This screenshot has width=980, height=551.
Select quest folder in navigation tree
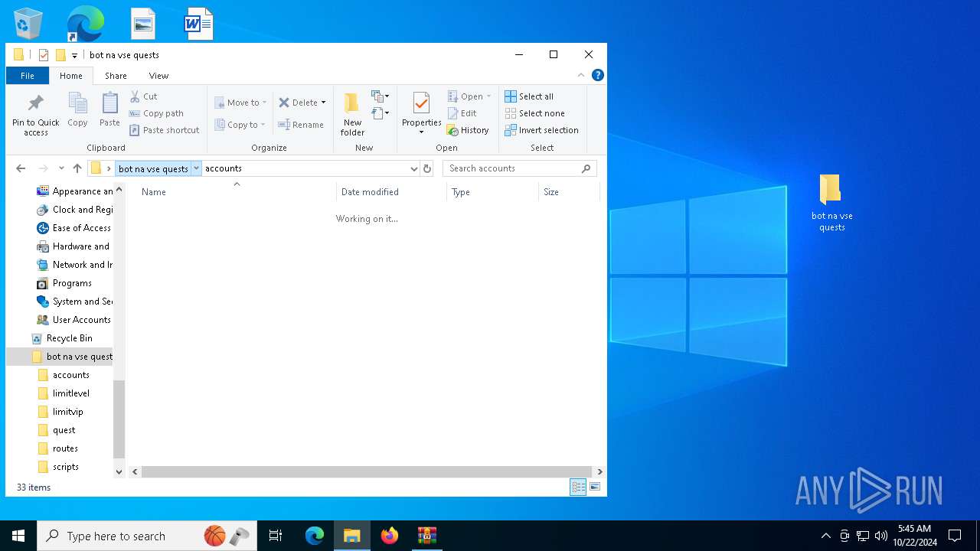point(64,430)
